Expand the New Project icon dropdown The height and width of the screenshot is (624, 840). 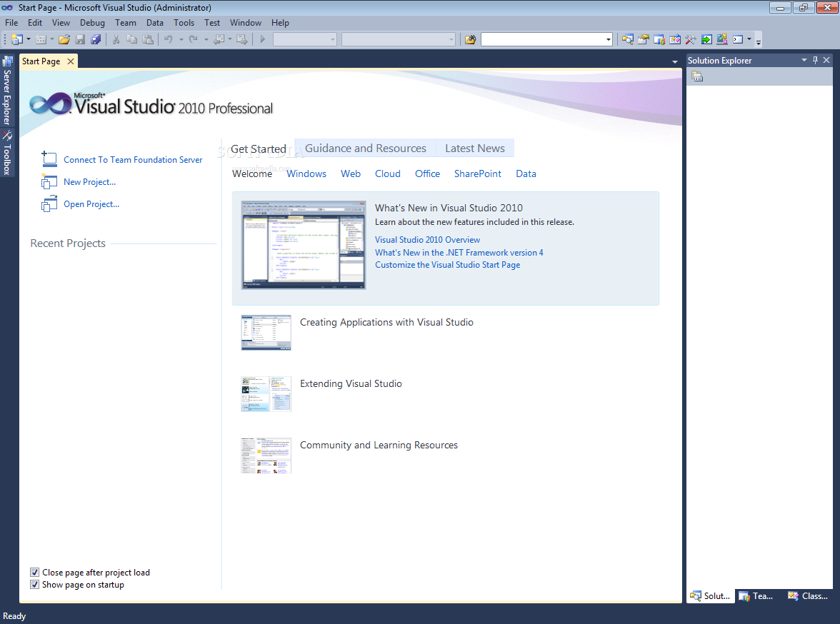27,39
